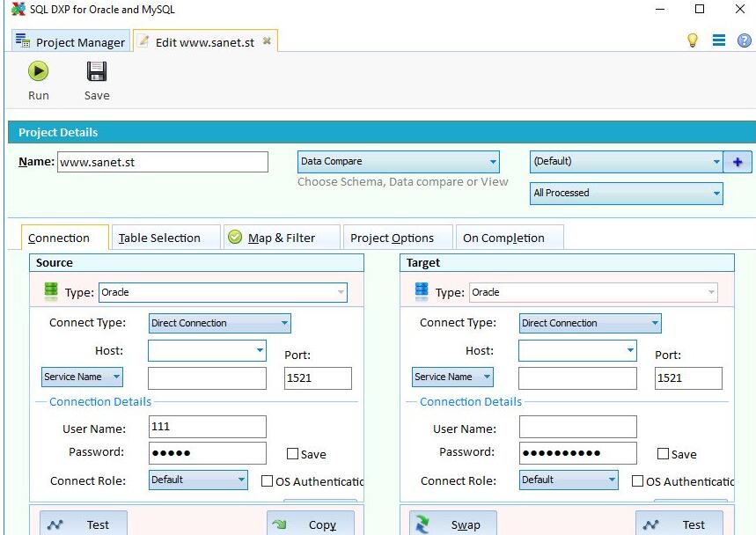Viewport: 756px width, 535px height.
Task: Maximize the SQL DXP window
Action: click(700, 9)
